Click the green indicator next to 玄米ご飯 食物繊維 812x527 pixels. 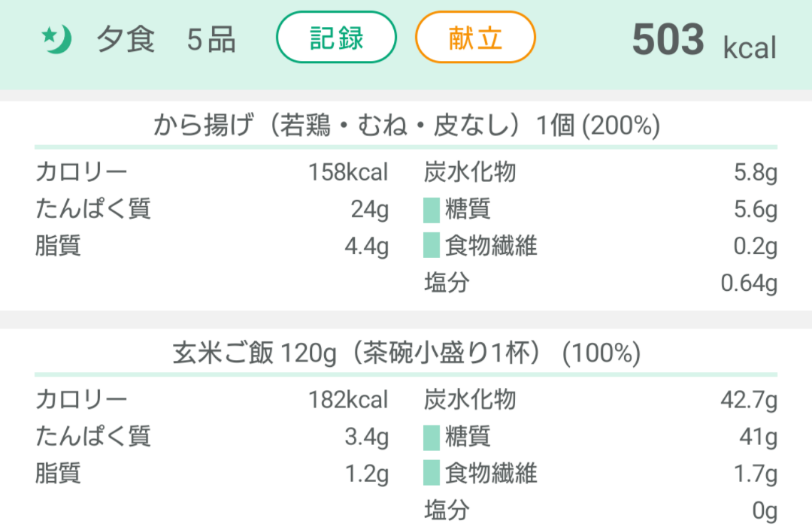point(432,474)
